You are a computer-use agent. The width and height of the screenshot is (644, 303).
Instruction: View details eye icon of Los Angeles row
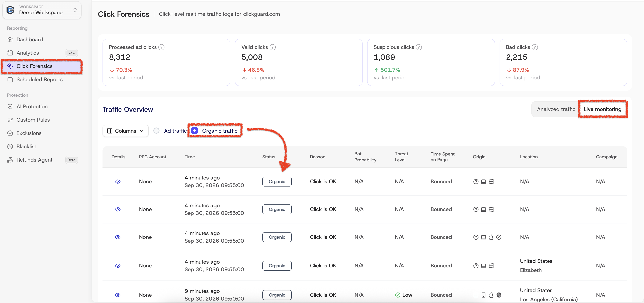pos(118,295)
